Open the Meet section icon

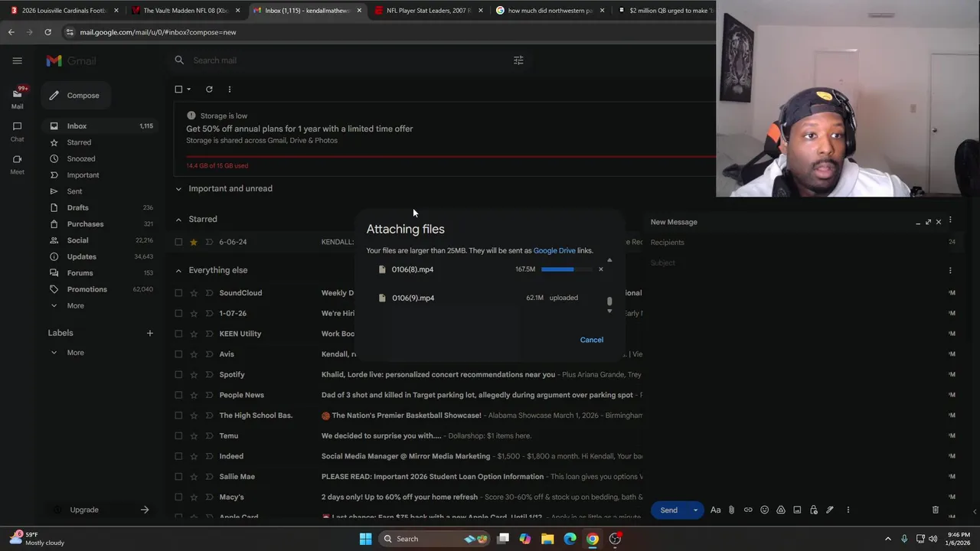point(18,159)
